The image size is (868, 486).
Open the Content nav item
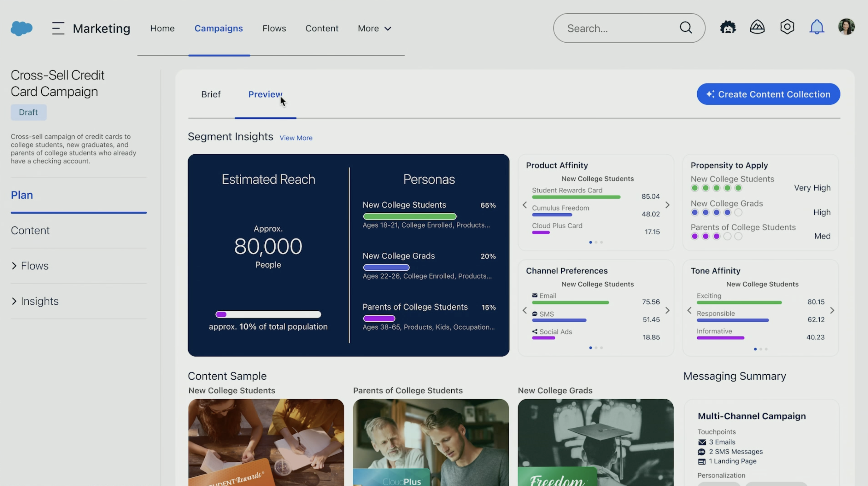pos(322,28)
